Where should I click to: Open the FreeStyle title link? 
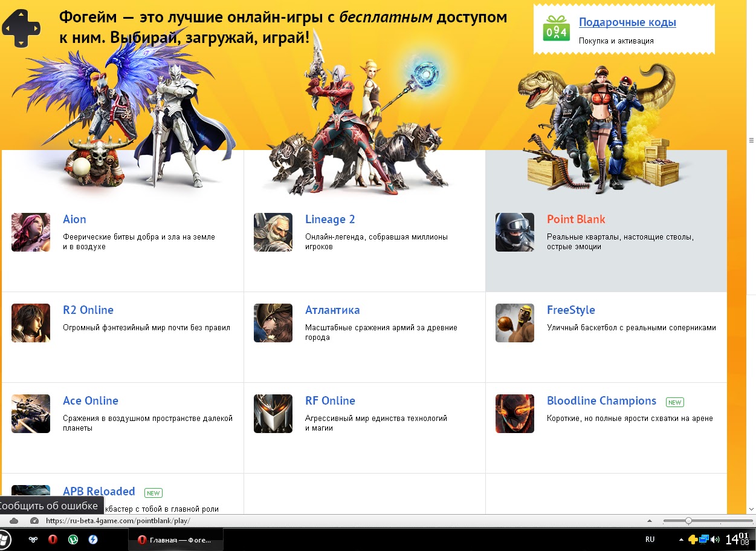(571, 310)
